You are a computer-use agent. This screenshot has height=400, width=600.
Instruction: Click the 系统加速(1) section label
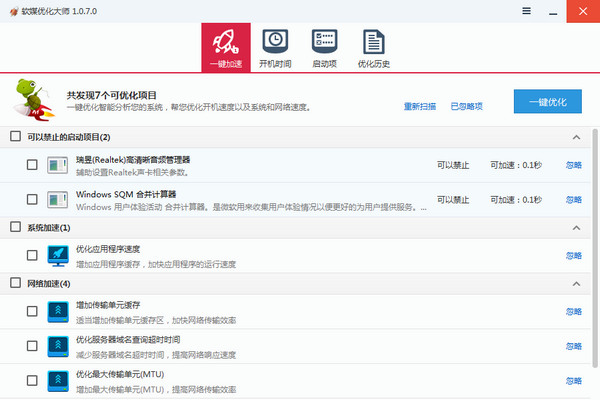click(x=49, y=228)
